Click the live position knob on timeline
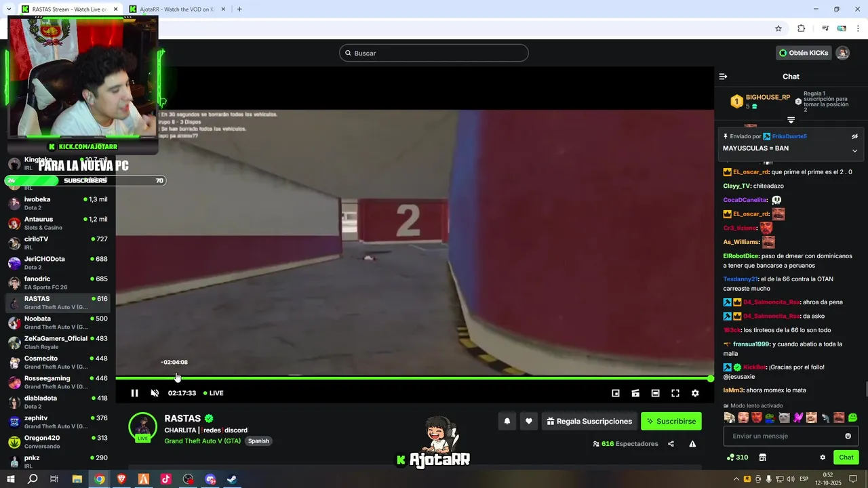The width and height of the screenshot is (868, 488). [x=711, y=378]
